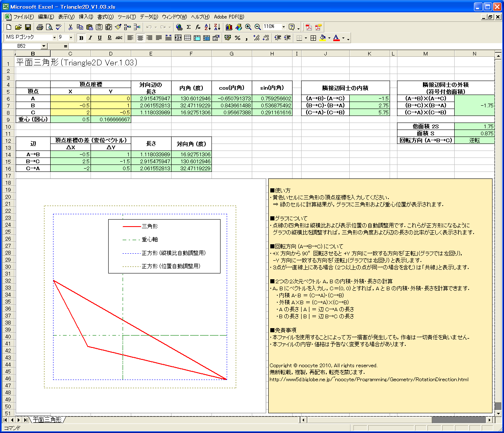Open the MS Pゴシック font name dropdown
504x433 pixels.
tap(54, 37)
